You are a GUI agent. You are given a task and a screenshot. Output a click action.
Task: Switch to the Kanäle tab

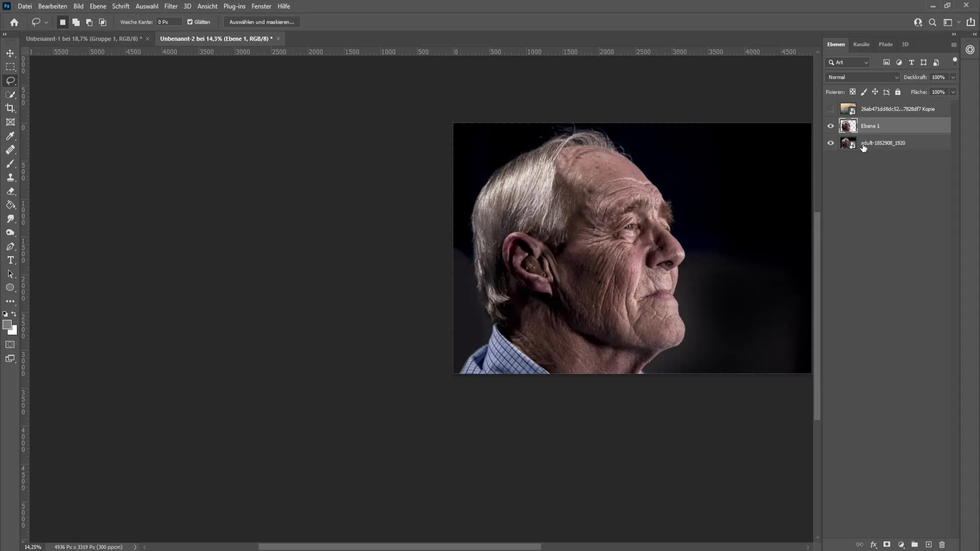coord(862,44)
